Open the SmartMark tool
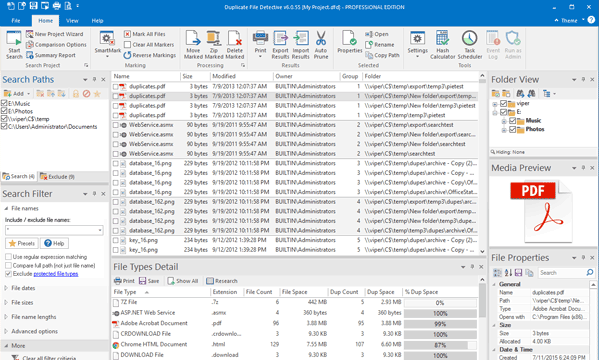Viewport: 601px width, 360px height. 107,44
